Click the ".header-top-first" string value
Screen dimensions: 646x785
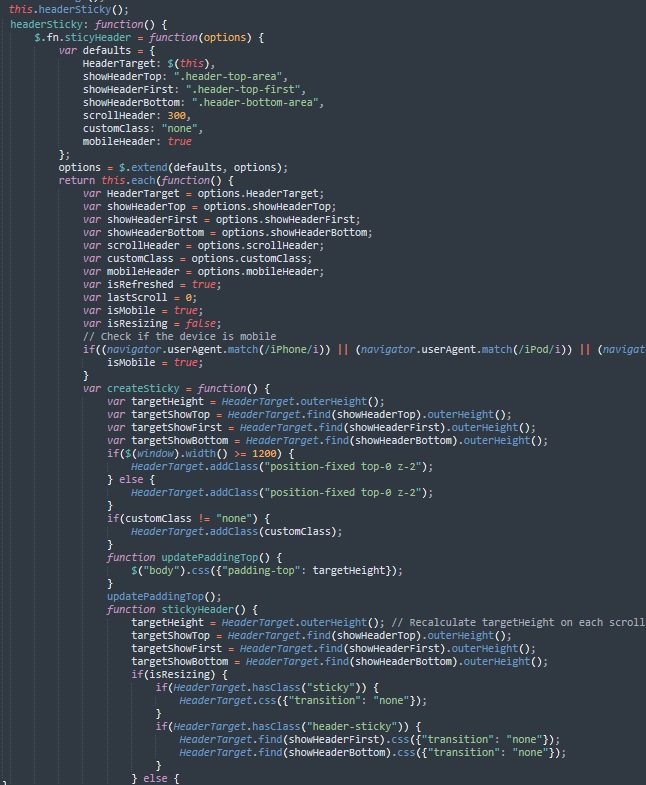[x=243, y=89]
